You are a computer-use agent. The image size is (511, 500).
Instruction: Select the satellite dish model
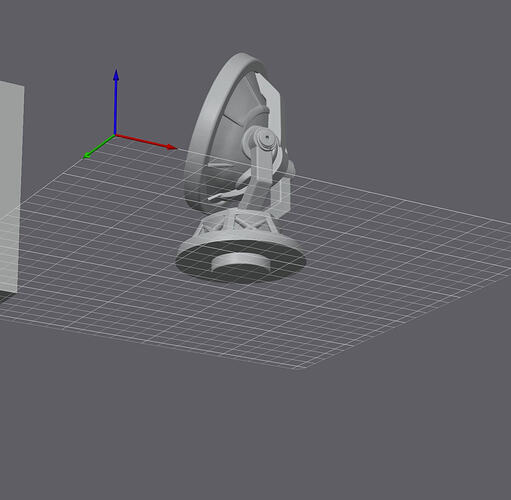241,167
